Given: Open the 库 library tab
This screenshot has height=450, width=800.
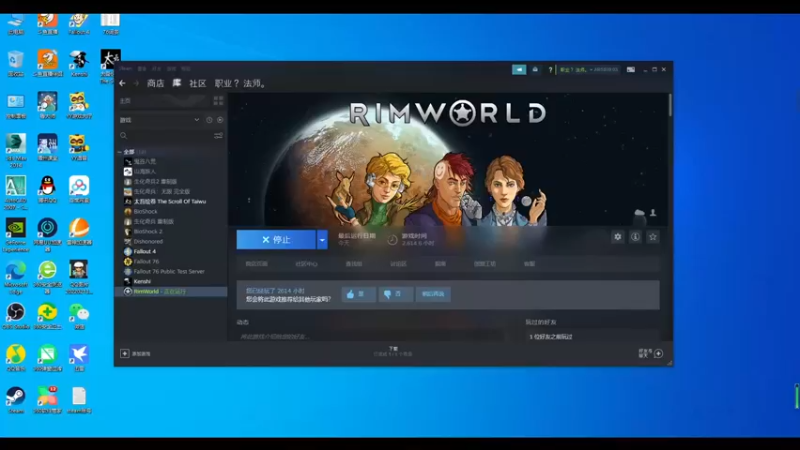Looking at the screenshot, I should 177,83.
